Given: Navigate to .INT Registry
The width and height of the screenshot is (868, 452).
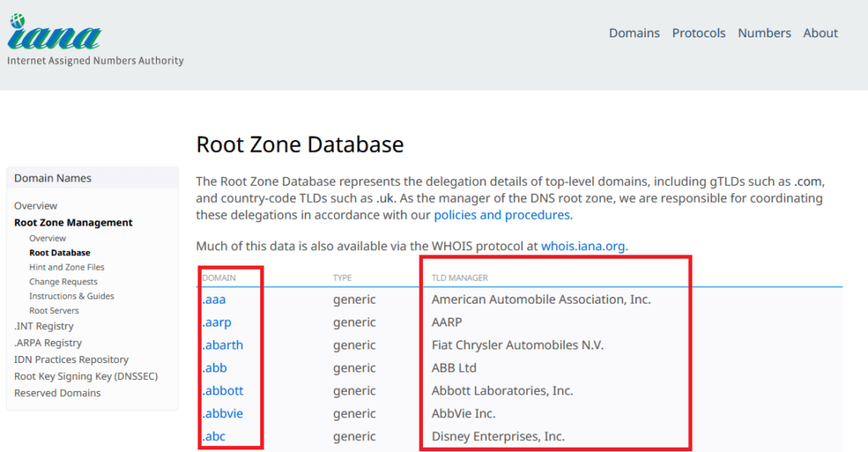Looking at the screenshot, I should (x=44, y=326).
